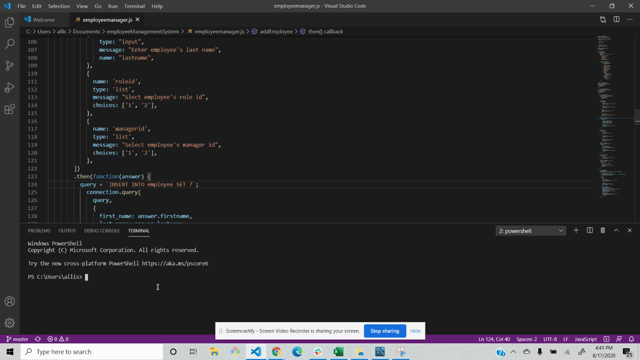Open errors and warnings count
Viewport: 640px width, 360px height.
tap(58, 339)
